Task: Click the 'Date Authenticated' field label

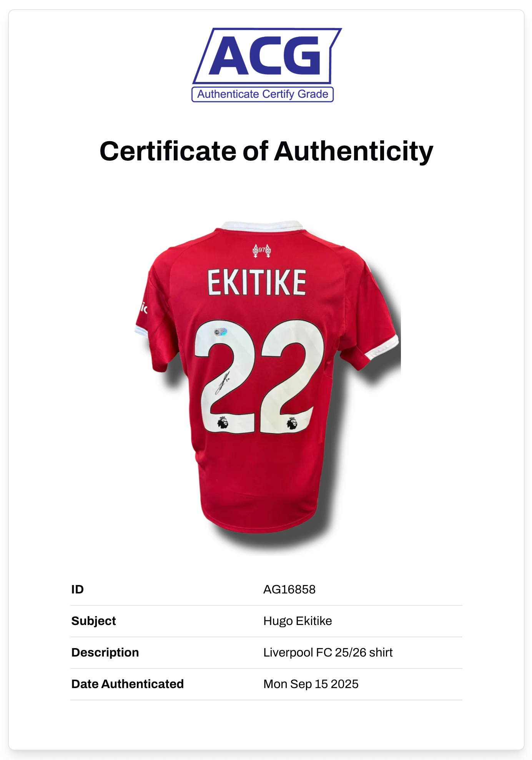Action: [x=127, y=684]
